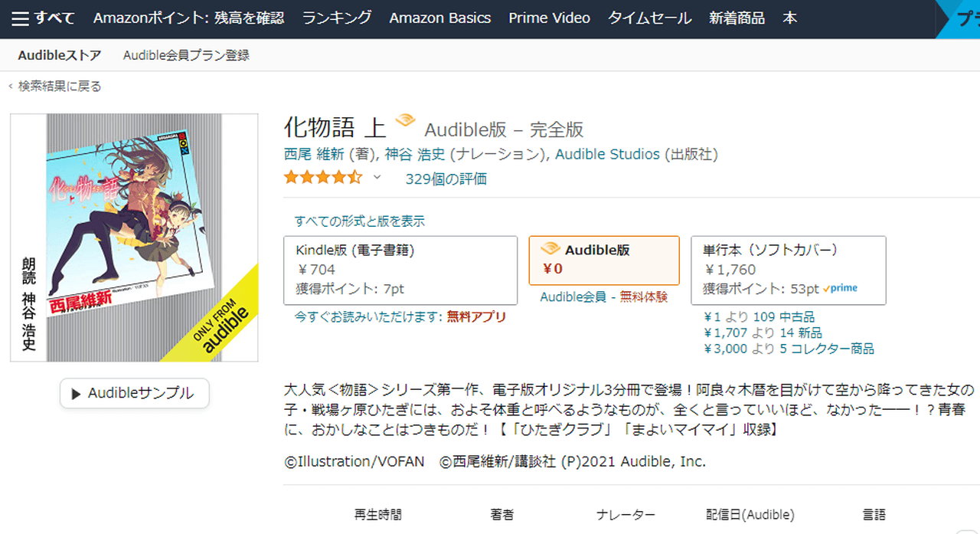
Task: Open Audible会員プラン登録 tab
Action: coord(186,55)
